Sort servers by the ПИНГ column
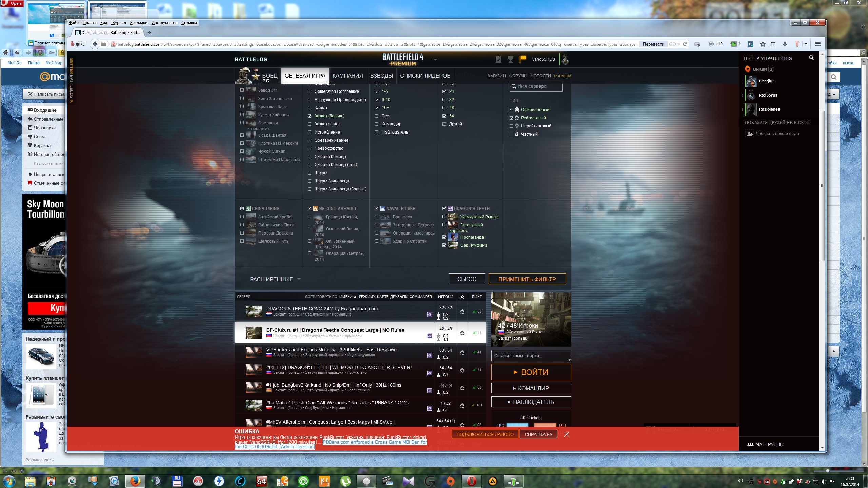 [477, 297]
